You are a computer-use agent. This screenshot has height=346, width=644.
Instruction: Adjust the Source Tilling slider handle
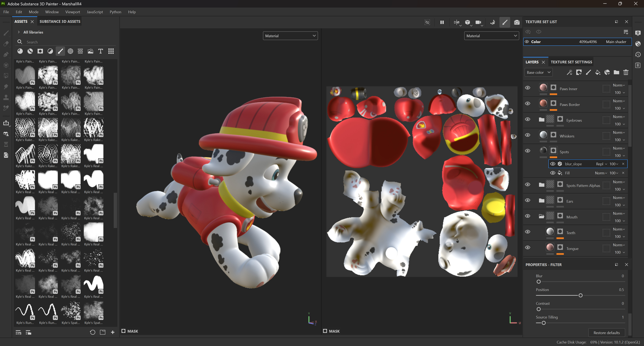[x=544, y=323]
